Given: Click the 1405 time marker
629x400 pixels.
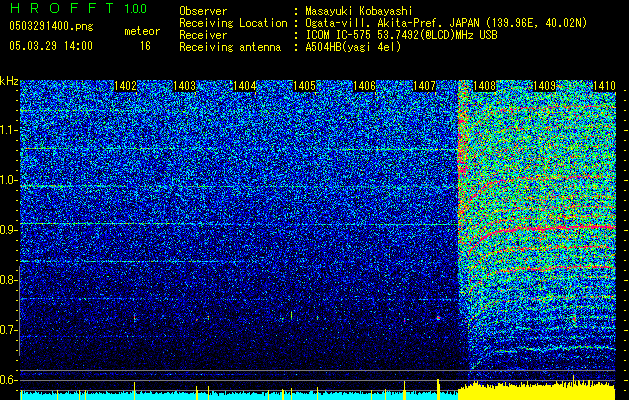Looking at the screenshot, I should (304, 86).
